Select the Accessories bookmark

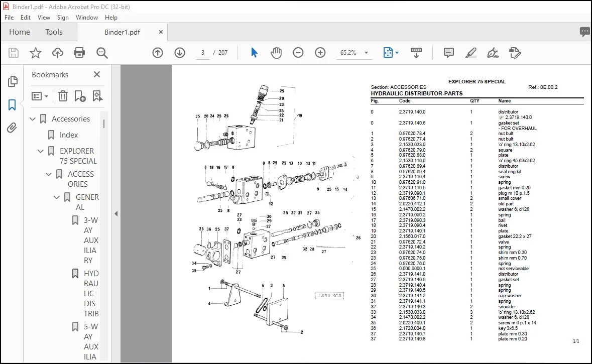click(71, 119)
